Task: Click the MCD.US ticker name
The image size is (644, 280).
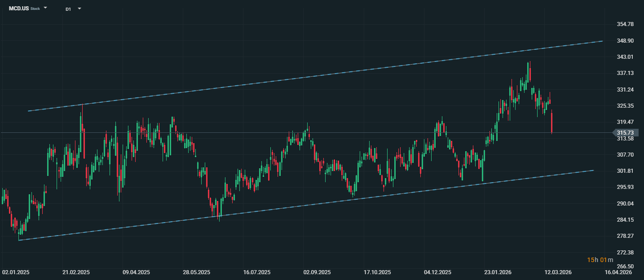Action: point(19,9)
